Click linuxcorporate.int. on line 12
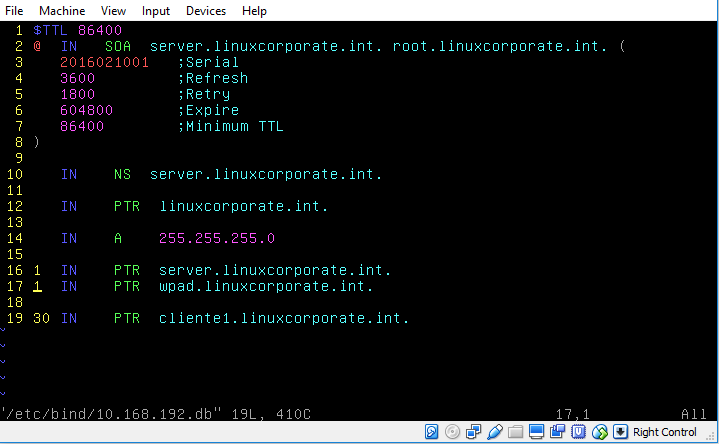The height and width of the screenshot is (444, 719). pyautogui.click(x=244, y=206)
